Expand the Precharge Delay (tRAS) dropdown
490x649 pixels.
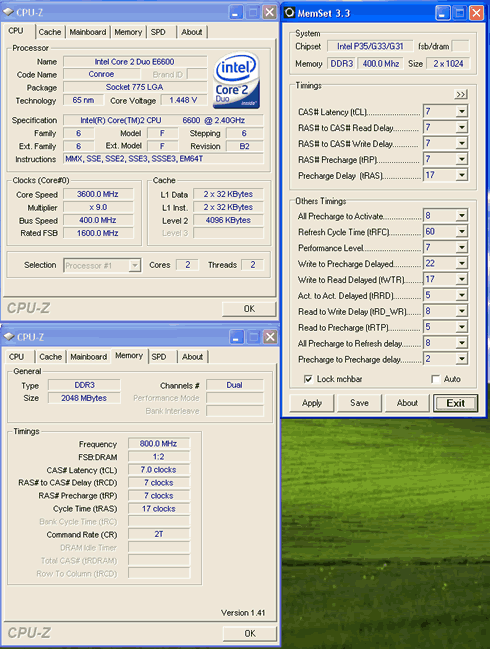coord(461,175)
